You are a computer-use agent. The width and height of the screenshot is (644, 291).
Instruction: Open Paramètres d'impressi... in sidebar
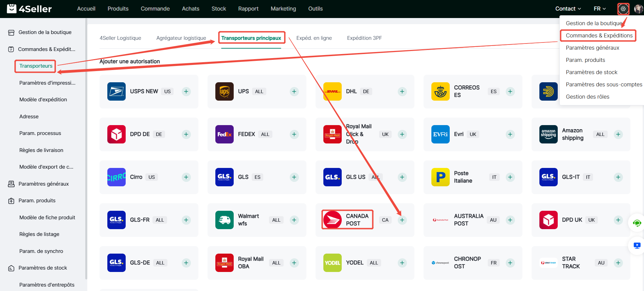coord(47,83)
